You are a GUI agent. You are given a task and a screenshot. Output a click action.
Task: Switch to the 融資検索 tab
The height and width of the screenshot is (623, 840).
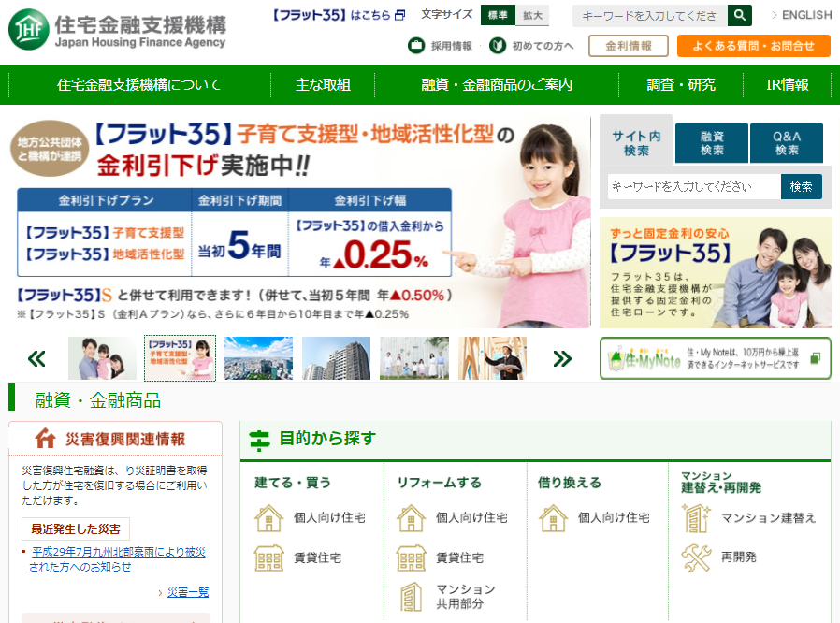pyautogui.click(x=712, y=143)
